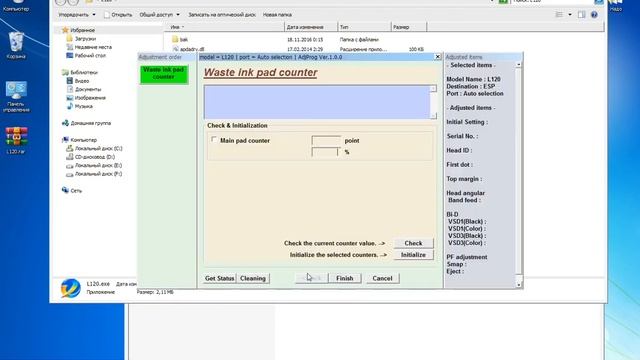Click the Cancel button
Screen dimensions: 640x360
click(x=382, y=278)
